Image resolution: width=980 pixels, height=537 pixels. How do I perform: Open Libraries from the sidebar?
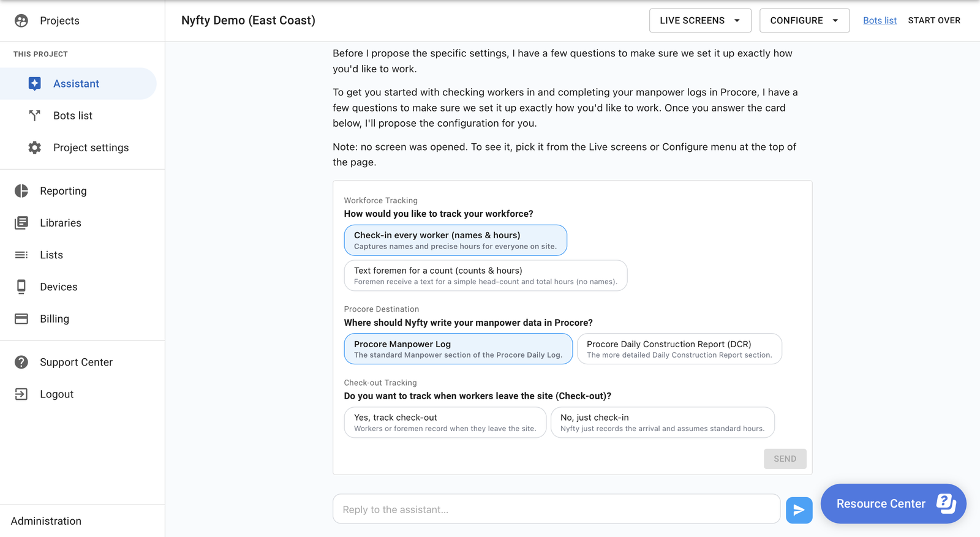click(x=82, y=223)
